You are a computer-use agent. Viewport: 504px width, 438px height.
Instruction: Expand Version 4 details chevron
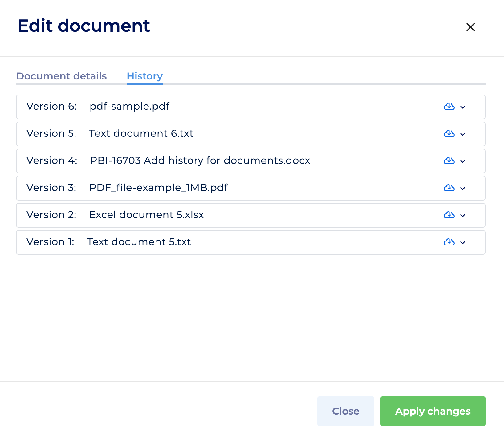coord(463,161)
